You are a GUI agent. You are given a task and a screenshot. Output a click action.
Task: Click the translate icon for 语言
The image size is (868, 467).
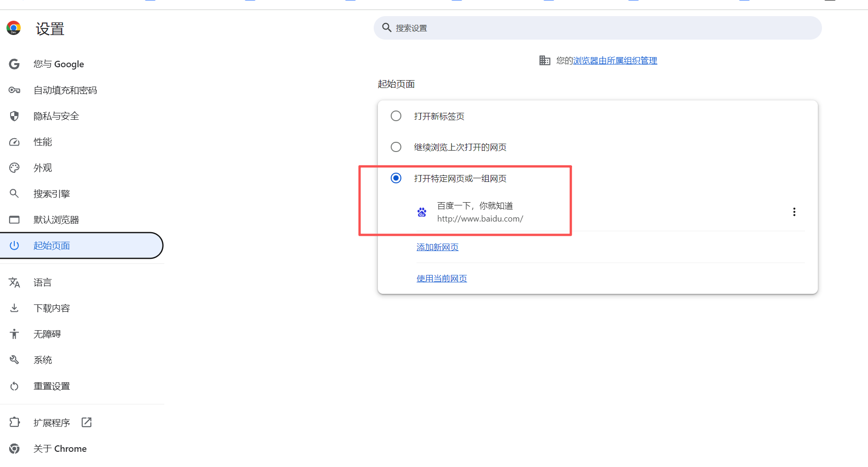pyautogui.click(x=14, y=282)
